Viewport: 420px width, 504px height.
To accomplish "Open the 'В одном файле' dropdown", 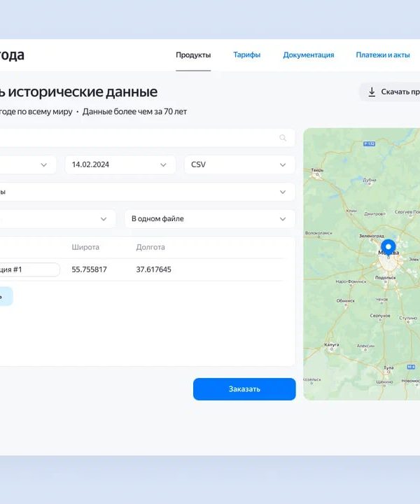I will pos(209,218).
